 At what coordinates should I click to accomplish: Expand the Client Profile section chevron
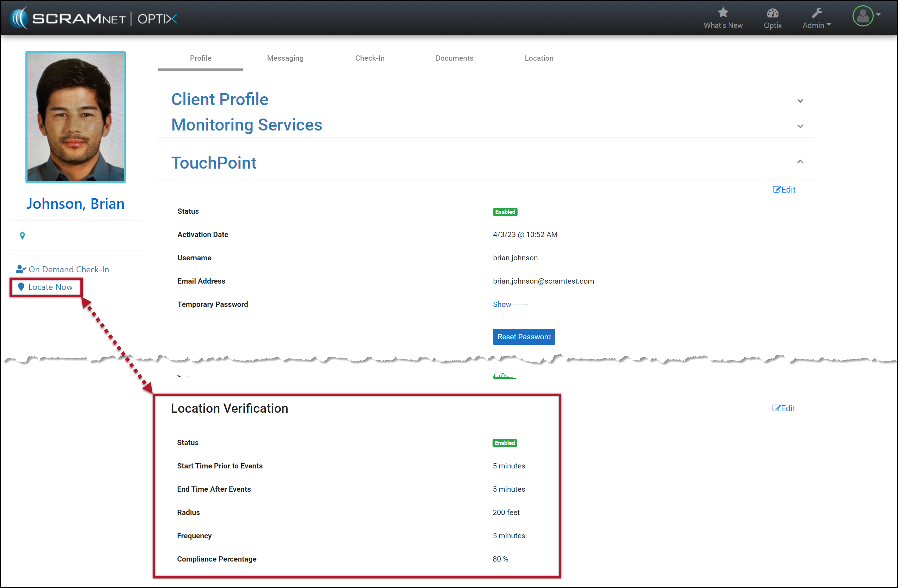800,101
